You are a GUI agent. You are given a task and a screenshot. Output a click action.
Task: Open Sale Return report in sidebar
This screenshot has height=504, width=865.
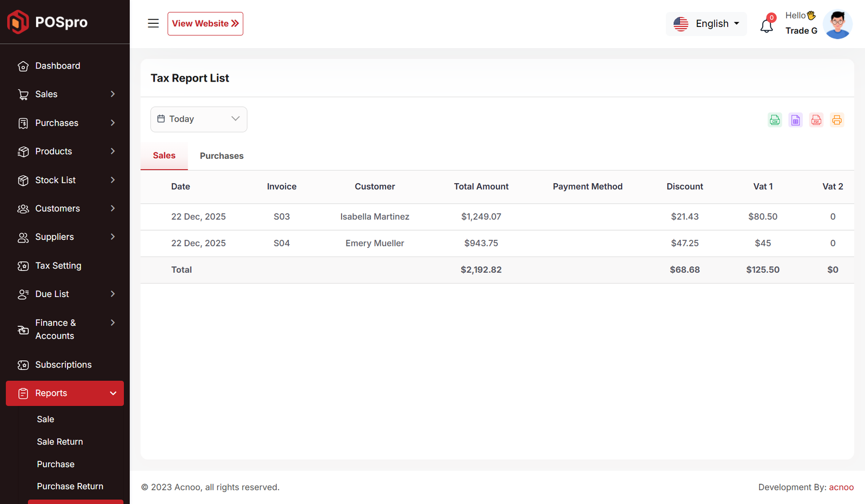[x=60, y=442]
